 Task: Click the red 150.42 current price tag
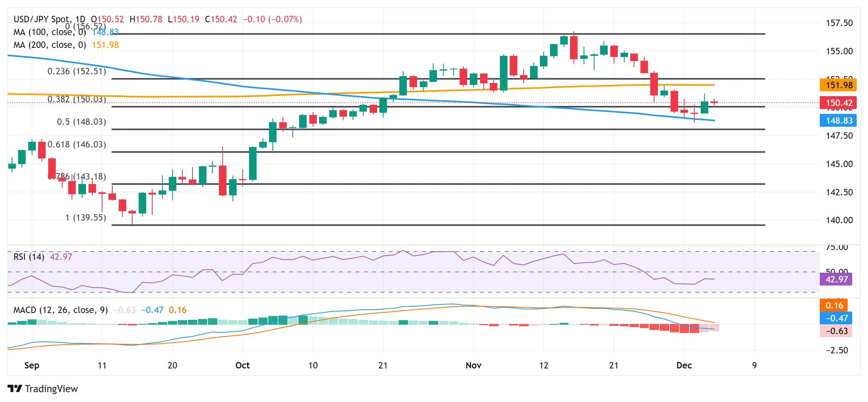pos(838,103)
